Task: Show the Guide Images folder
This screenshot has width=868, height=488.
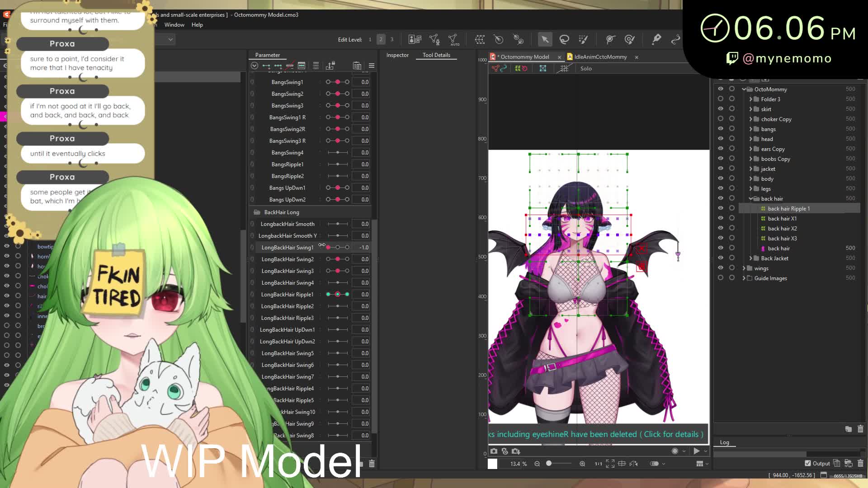Action: click(x=721, y=278)
